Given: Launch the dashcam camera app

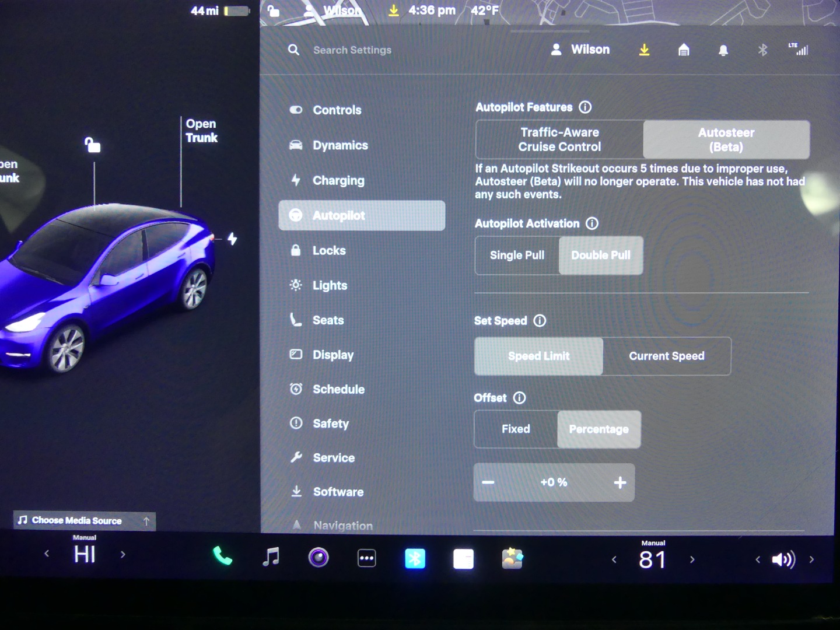Looking at the screenshot, I should 318,558.
